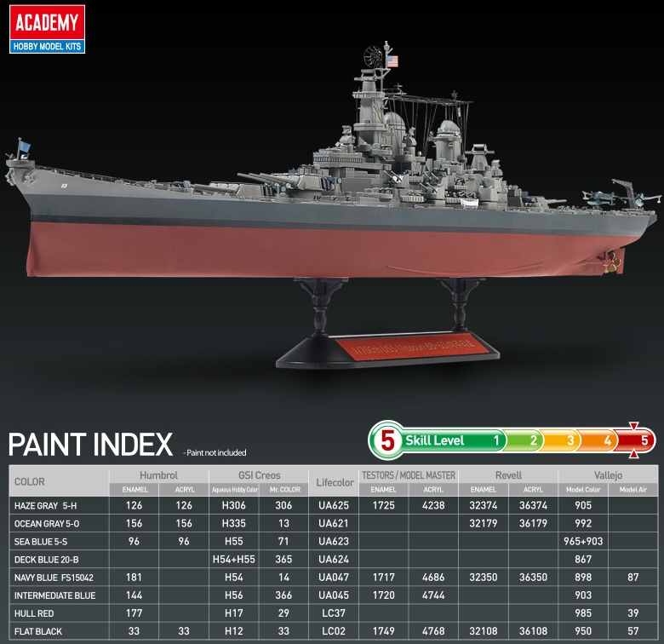664x644 pixels.
Task: Click the 1725 Testors enamel cell
Action: tap(384, 505)
